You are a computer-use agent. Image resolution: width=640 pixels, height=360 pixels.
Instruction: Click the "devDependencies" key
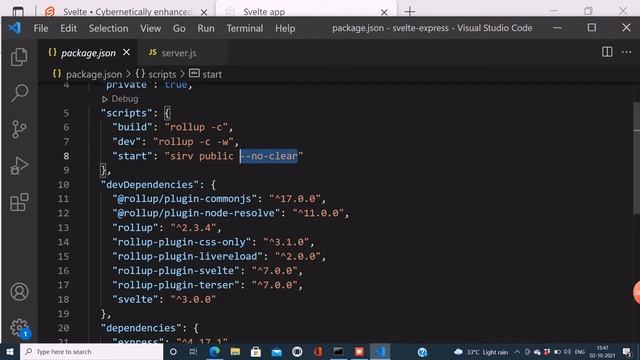click(149, 184)
